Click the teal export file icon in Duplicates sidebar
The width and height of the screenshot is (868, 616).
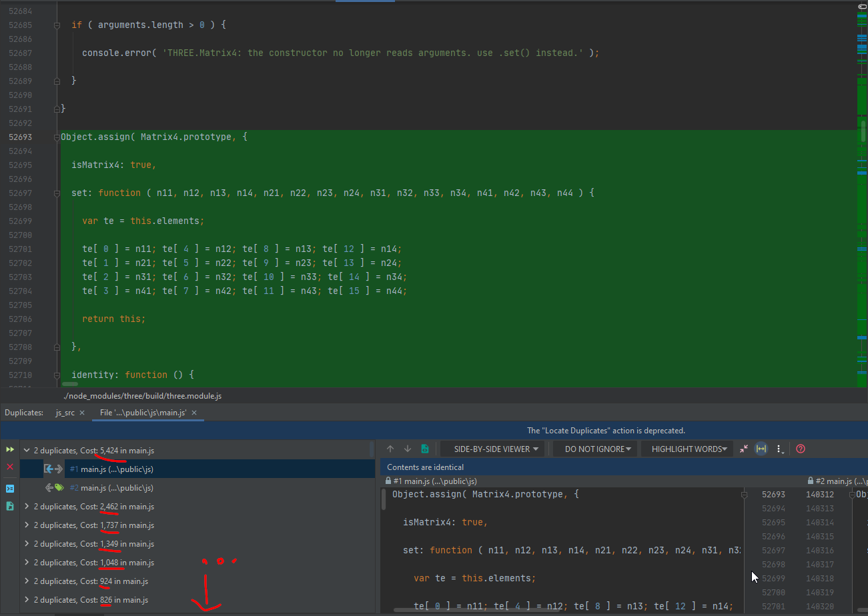pyautogui.click(x=10, y=506)
